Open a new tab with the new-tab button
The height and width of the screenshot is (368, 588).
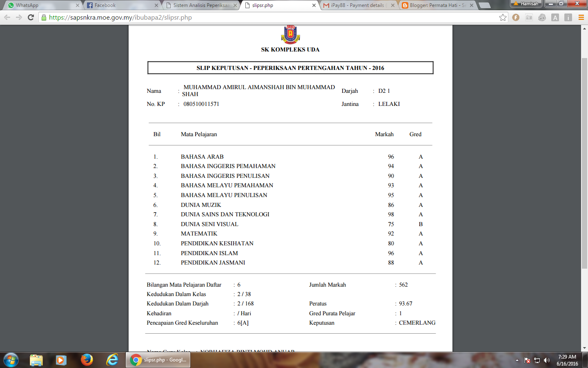point(484,5)
